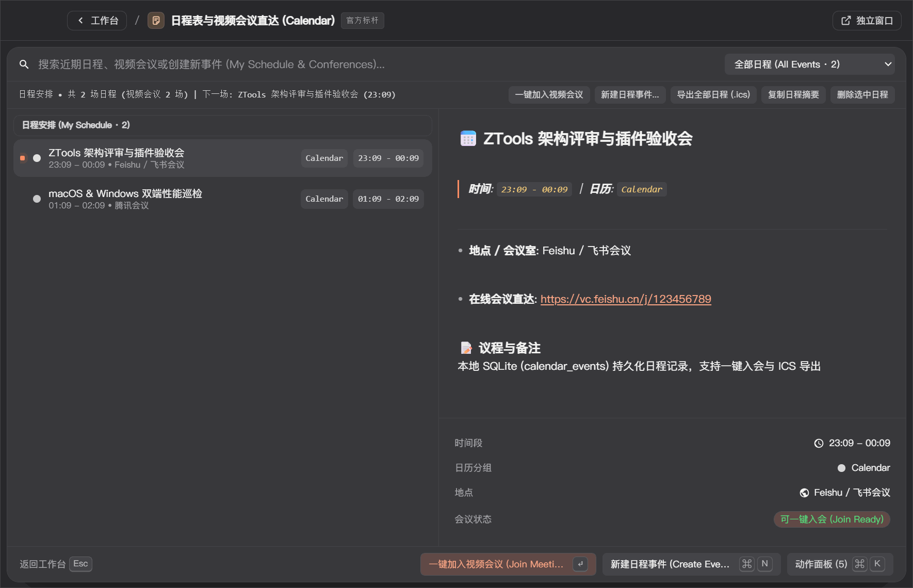Click the Calendar plugin note icon in header
Screen dimensions: 913x588
(156, 21)
